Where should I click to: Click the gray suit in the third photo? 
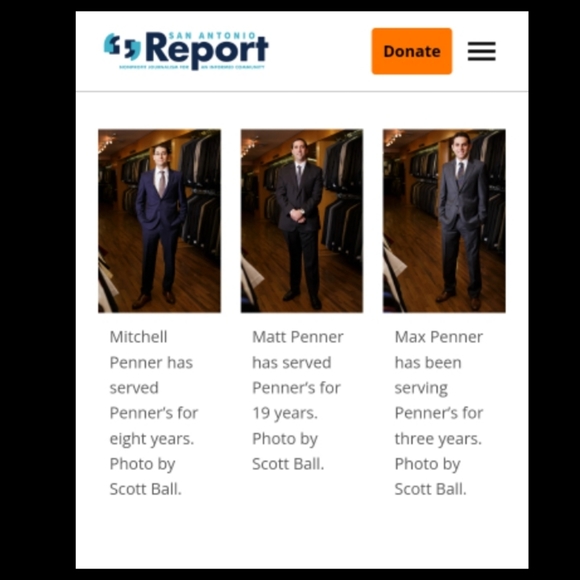click(462, 222)
